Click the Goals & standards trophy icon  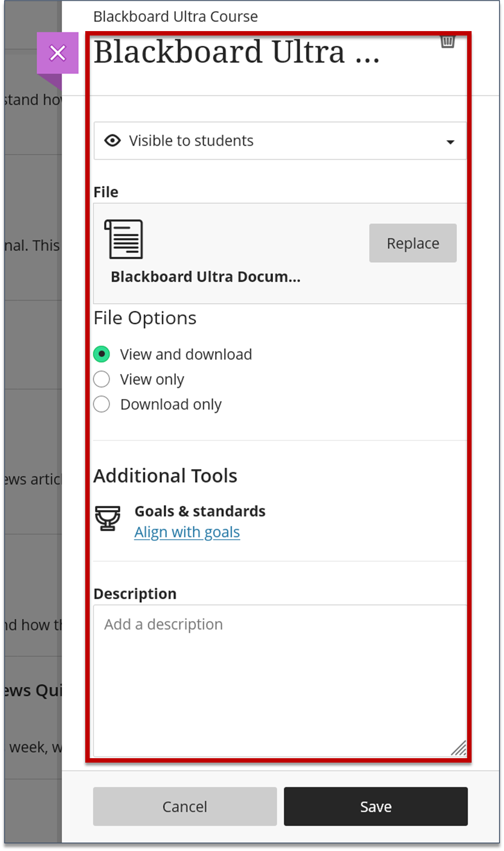[x=108, y=519]
